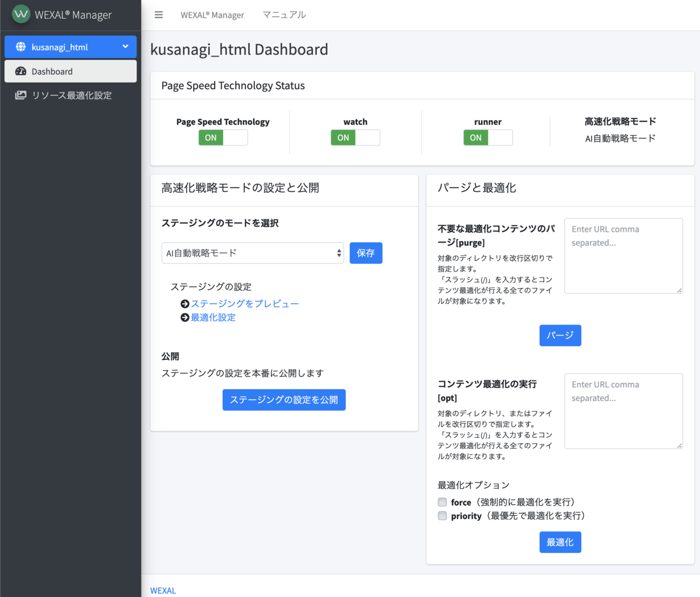Focus the opt URL text area
Image resolution: width=700 pixels, height=597 pixels.
coord(624,411)
